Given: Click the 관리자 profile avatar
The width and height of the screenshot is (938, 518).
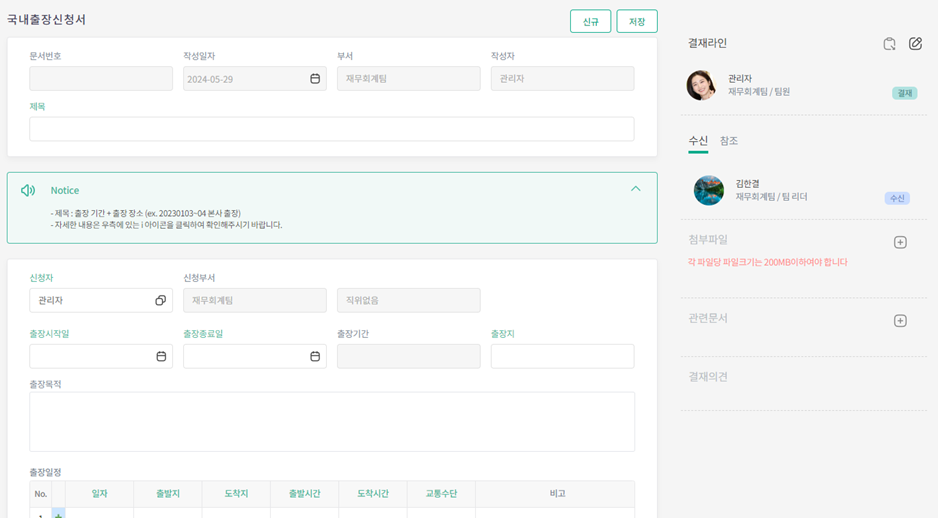Looking at the screenshot, I should pyautogui.click(x=701, y=85).
